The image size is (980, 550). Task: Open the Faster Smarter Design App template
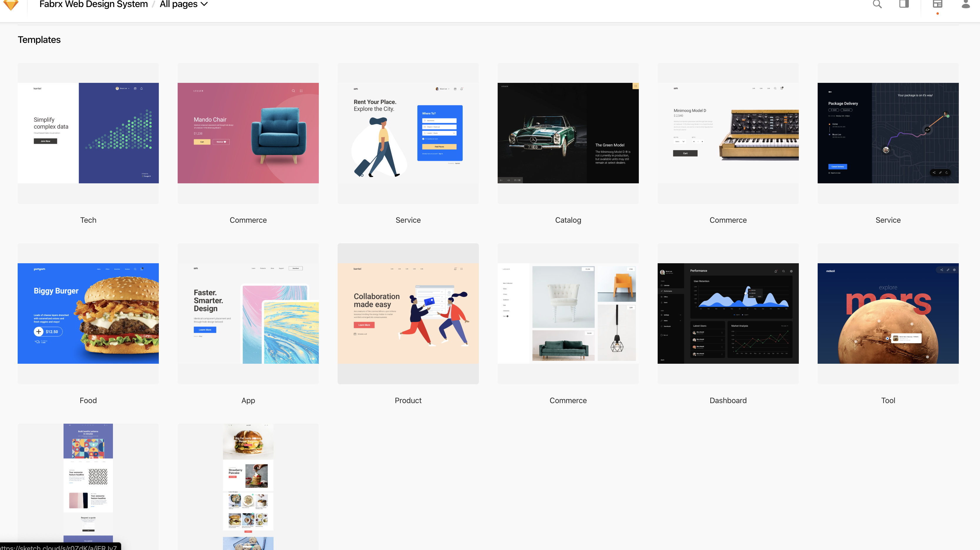point(248,313)
